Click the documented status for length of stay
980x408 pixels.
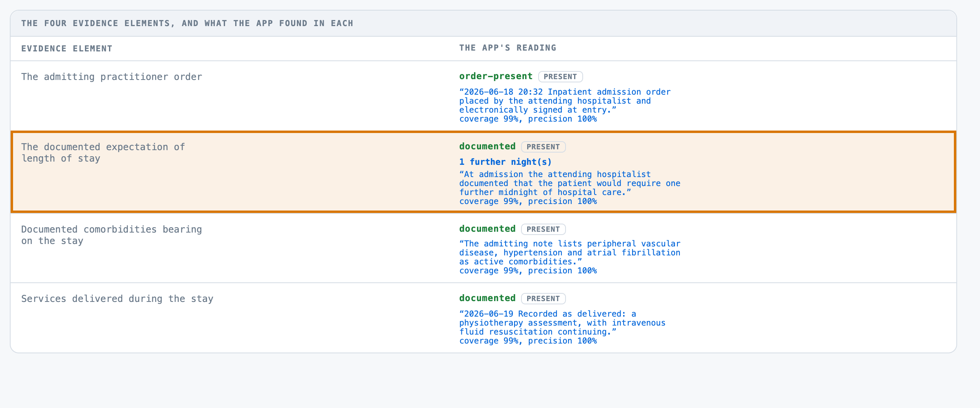(x=488, y=146)
